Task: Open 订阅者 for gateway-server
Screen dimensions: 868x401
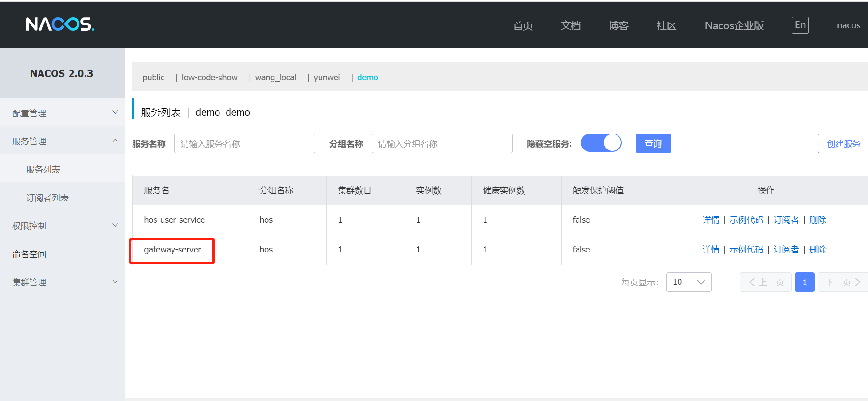Action: pos(786,249)
